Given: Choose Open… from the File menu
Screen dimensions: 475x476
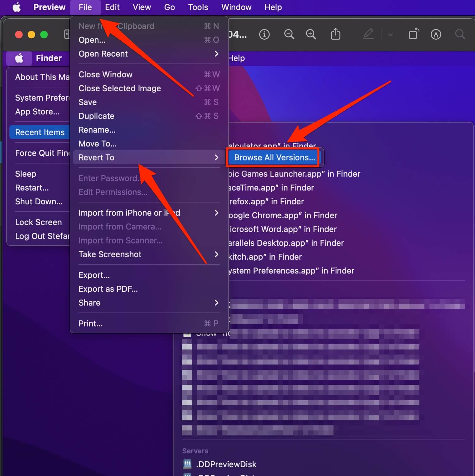Looking at the screenshot, I should click(x=149, y=40).
